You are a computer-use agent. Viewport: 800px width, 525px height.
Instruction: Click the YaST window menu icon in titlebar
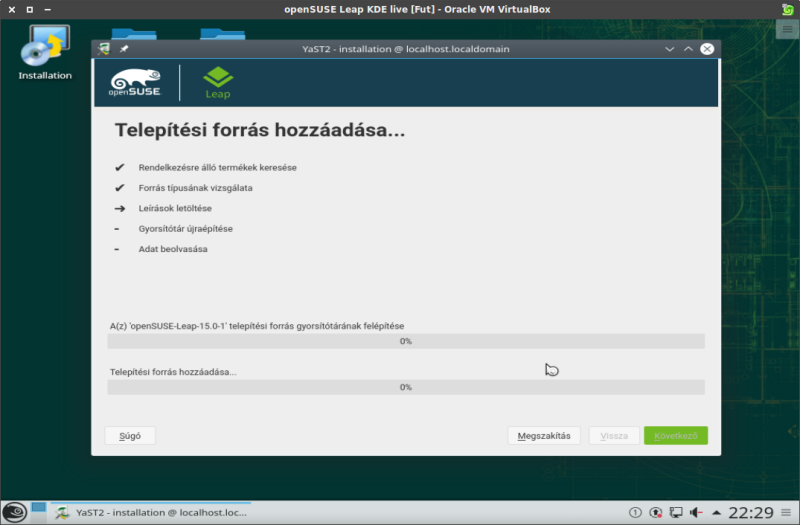coord(104,49)
